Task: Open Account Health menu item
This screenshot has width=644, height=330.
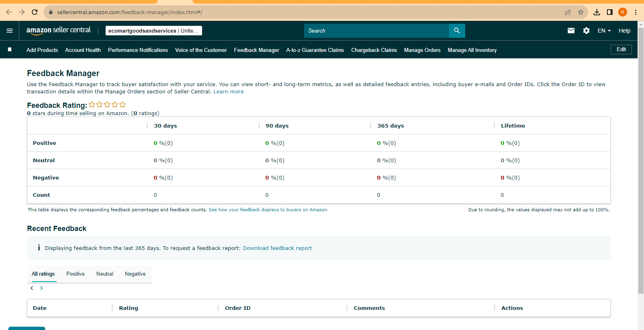Action: click(x=83, y=50)
